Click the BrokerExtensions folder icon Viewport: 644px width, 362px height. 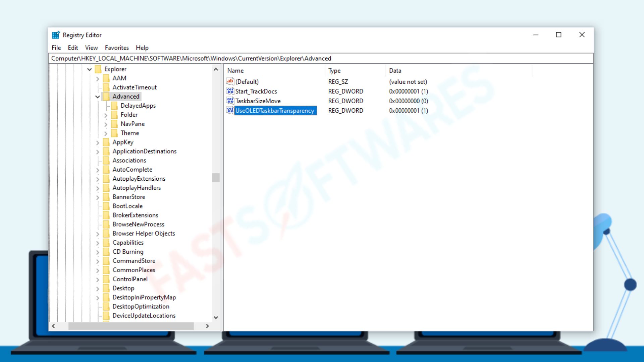106,215
